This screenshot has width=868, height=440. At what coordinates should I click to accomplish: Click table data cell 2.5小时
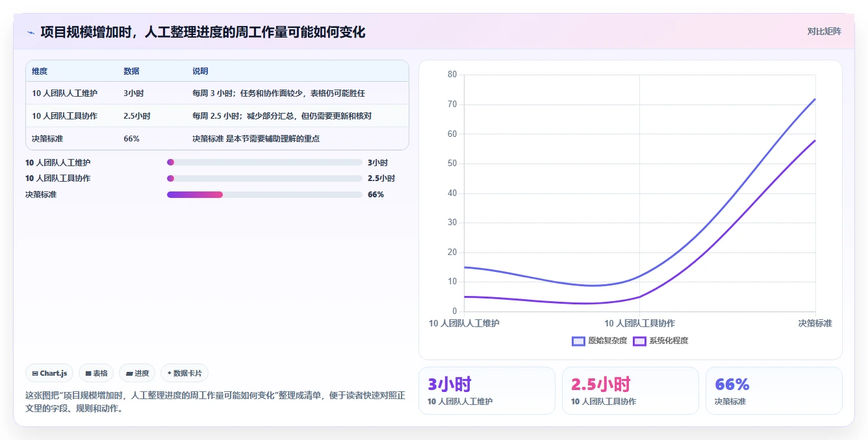click(x=137, y=116)
